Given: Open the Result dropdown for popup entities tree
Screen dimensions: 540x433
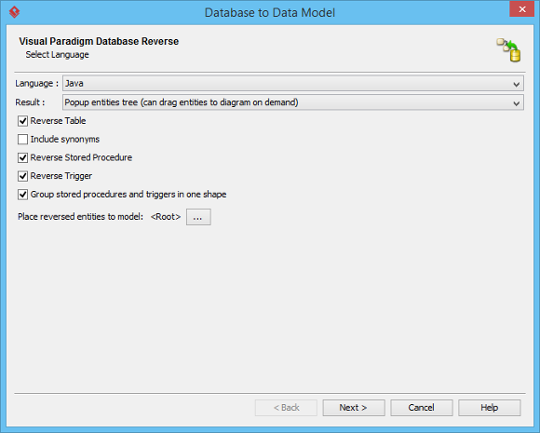Looking at the screenshot, I should click(x=293, y=102).
